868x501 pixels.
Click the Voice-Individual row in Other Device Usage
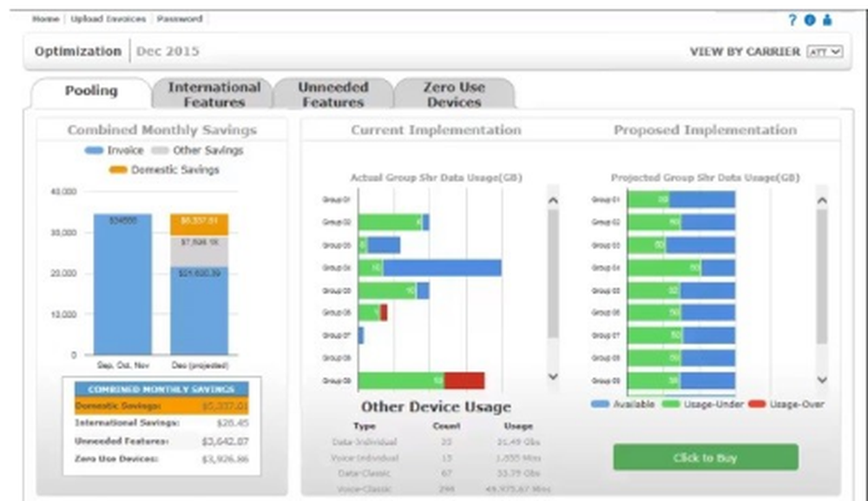[x=436, y=458]
